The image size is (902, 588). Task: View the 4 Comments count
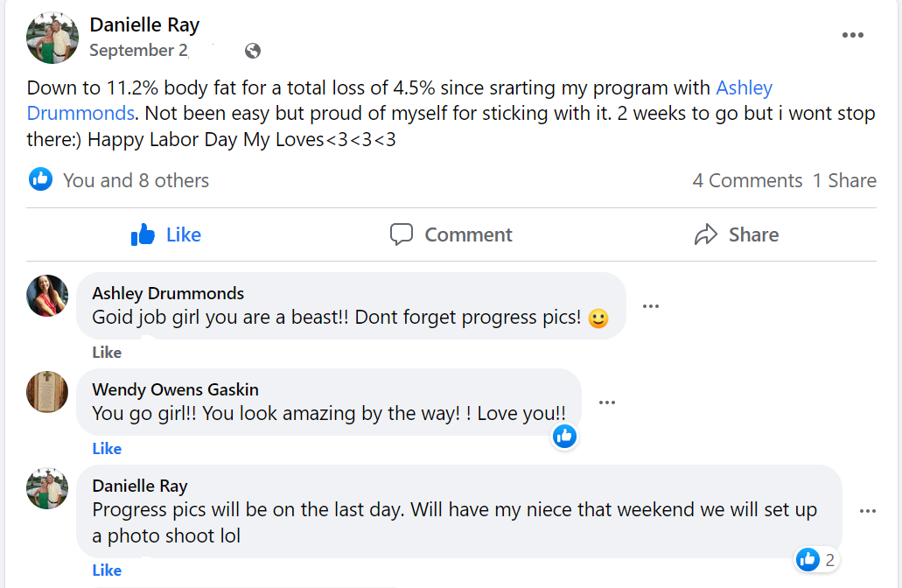point(747,180)
